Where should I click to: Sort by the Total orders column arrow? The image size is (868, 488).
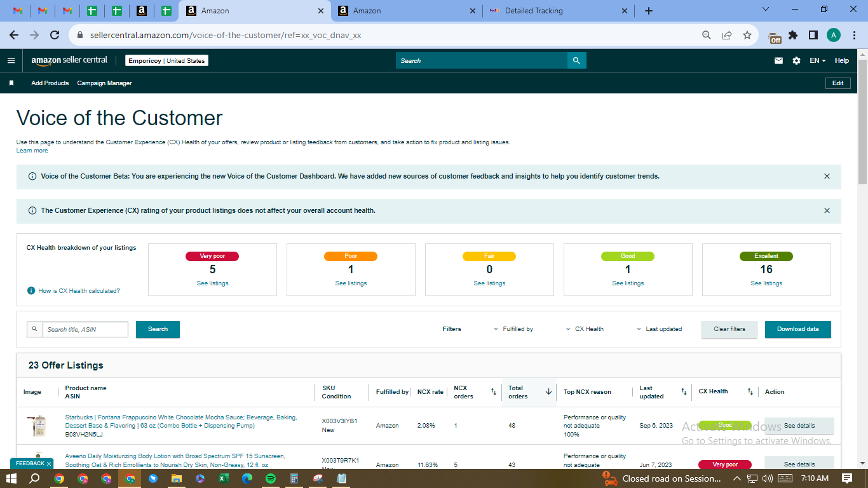(x=548, y=392)
